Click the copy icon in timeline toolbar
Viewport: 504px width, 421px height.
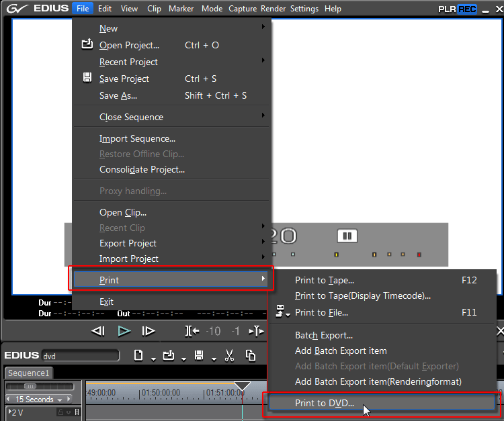pos(251,355)
